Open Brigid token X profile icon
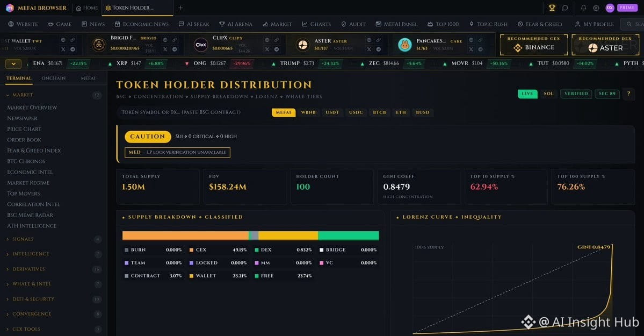The height and width of the screenshot is (336, 644). 165,49
